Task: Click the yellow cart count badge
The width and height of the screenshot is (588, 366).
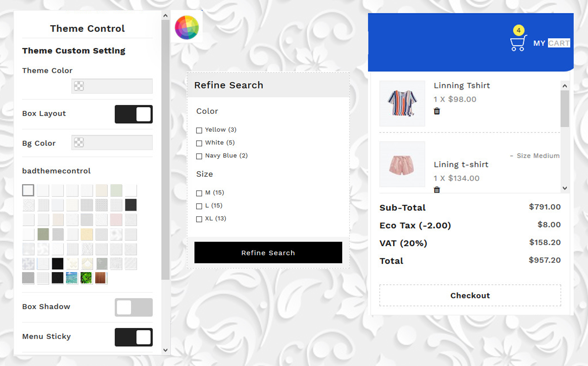Action: (519, 30)
